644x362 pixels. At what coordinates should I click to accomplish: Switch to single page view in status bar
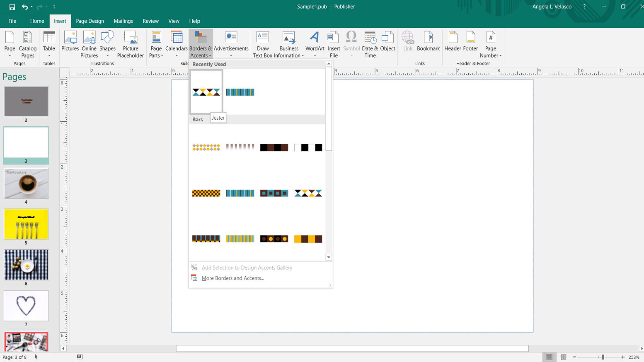(549, 357)
